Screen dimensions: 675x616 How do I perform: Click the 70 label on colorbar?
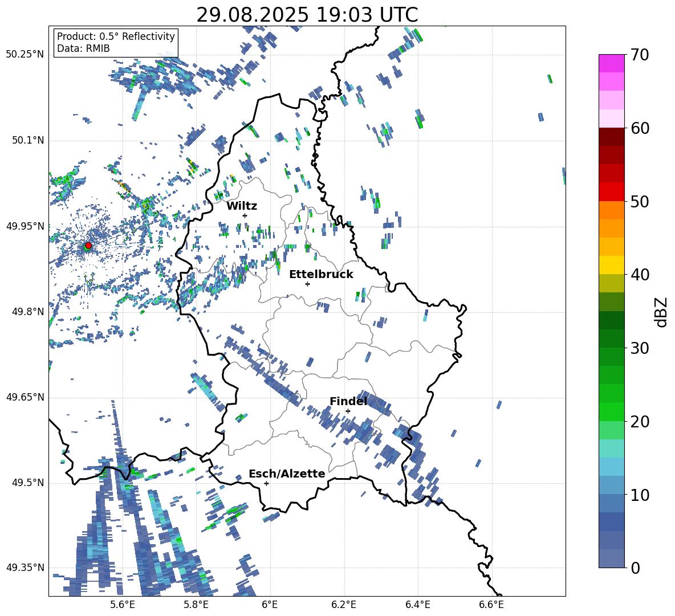pos(640,55)
